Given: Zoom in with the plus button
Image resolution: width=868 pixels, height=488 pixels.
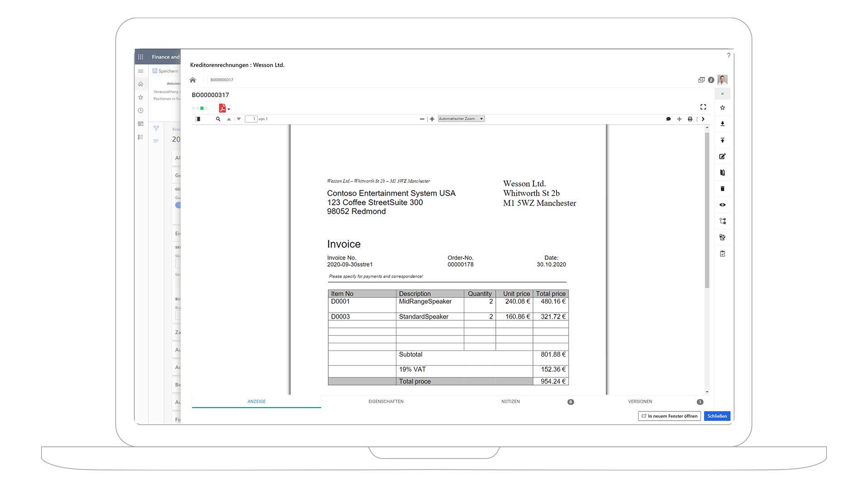Looking at the screenshot, I should click(432, 119).
